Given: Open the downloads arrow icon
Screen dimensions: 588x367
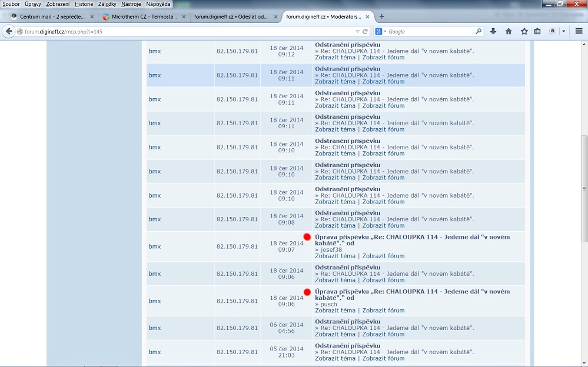Looking at the screenshot, I should pos(493,31).
